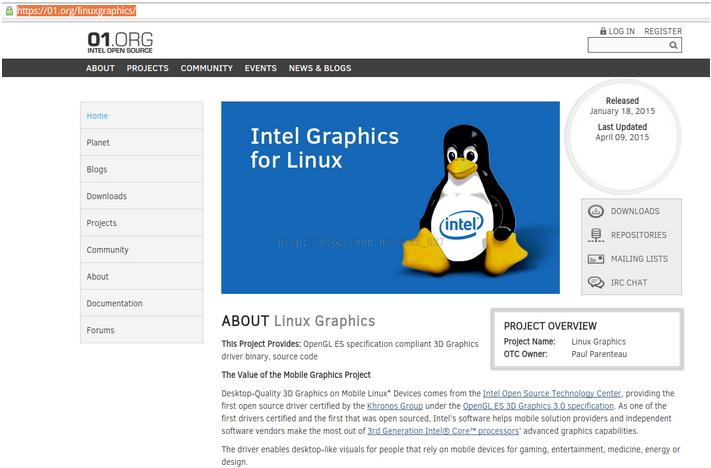711x468 pixels.
Task: Click the Mailing Lists envelope icon
Action: 596,259
